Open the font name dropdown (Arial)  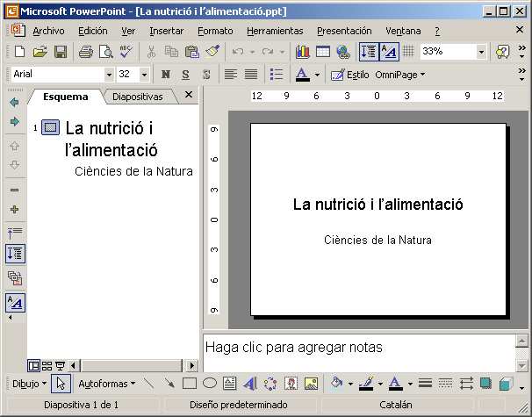tap(109, 75)
